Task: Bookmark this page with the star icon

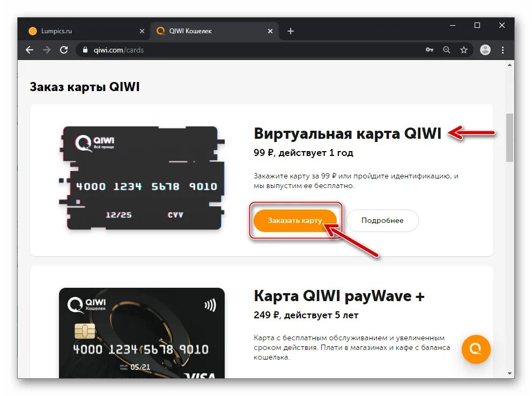Action: tap(464, 50)
